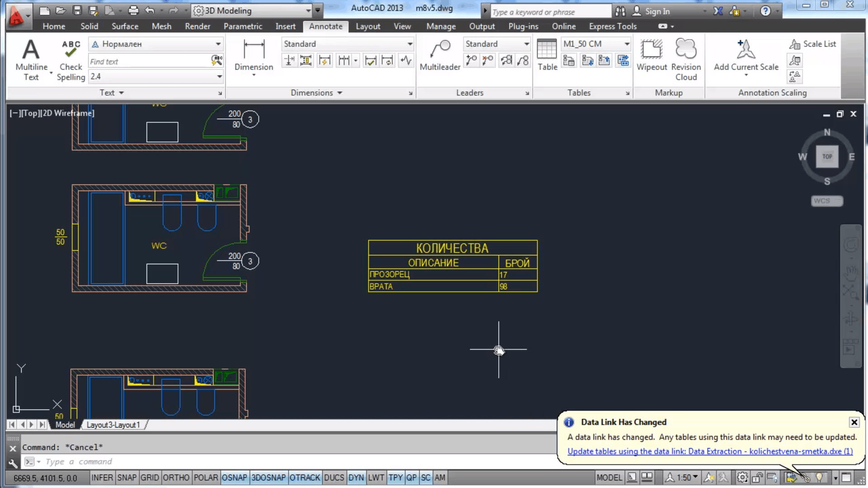Click the Add Leader icon
This screenshot has height=488, width=868.
click(x=471, y=60)
